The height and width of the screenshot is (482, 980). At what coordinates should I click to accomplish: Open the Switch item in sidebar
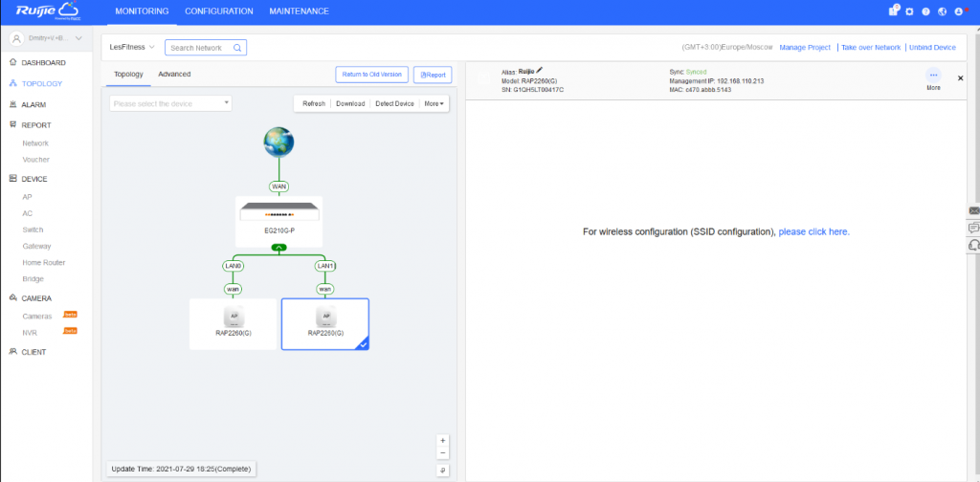33,230
